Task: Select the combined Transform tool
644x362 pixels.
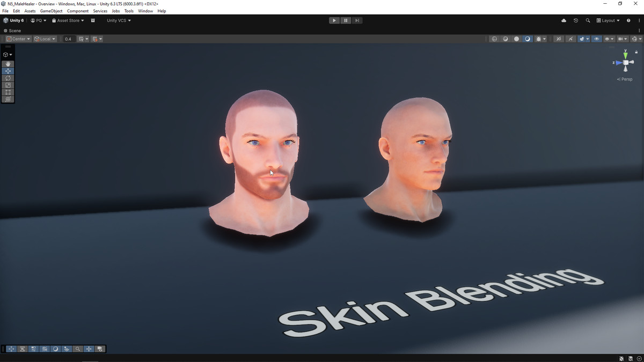Action: (x=8, y=99)
